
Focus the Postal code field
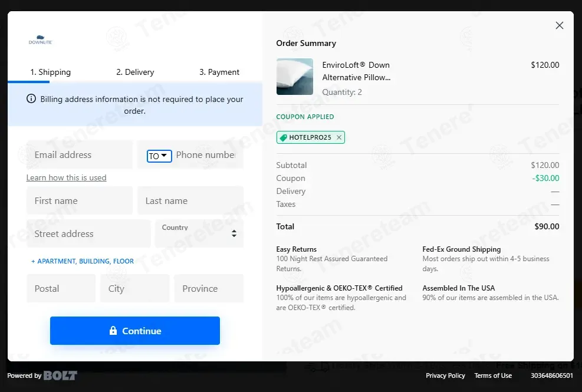[x=61, y=288]
